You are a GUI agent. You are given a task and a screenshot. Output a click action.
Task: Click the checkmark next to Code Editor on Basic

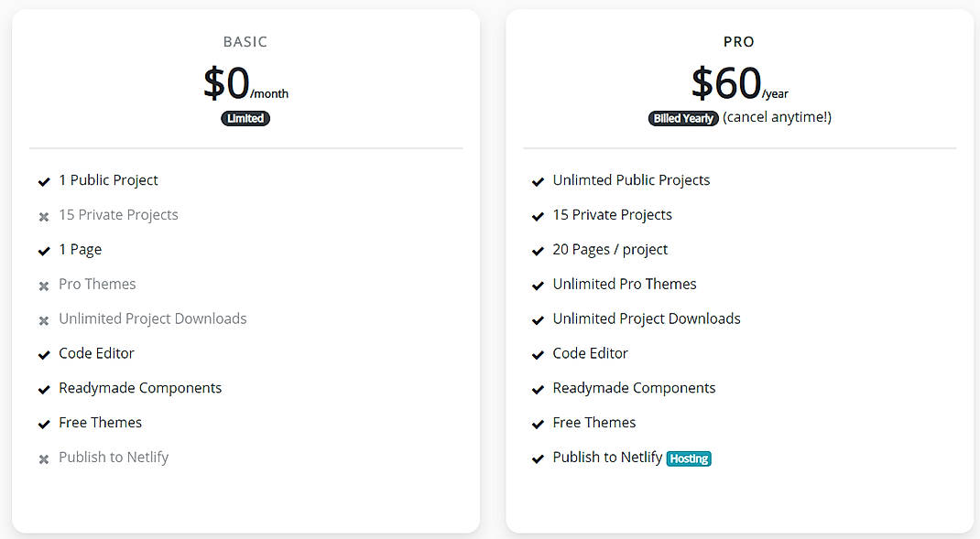pyautogui.click(x=44, y=354)
